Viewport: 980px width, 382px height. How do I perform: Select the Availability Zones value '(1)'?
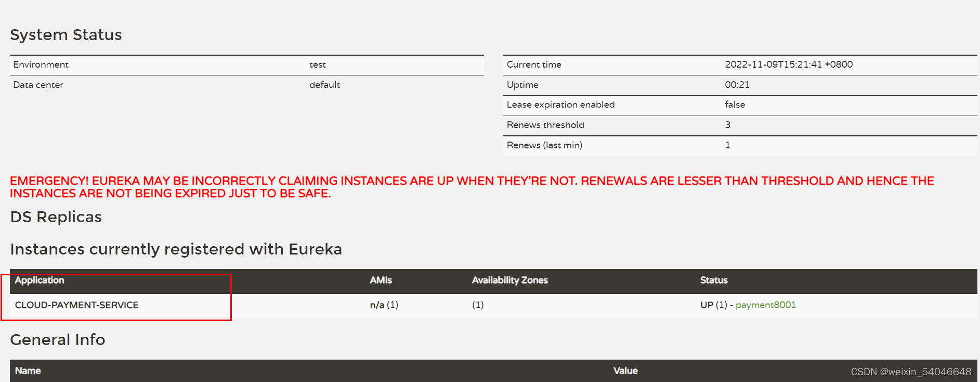[478, 305]
